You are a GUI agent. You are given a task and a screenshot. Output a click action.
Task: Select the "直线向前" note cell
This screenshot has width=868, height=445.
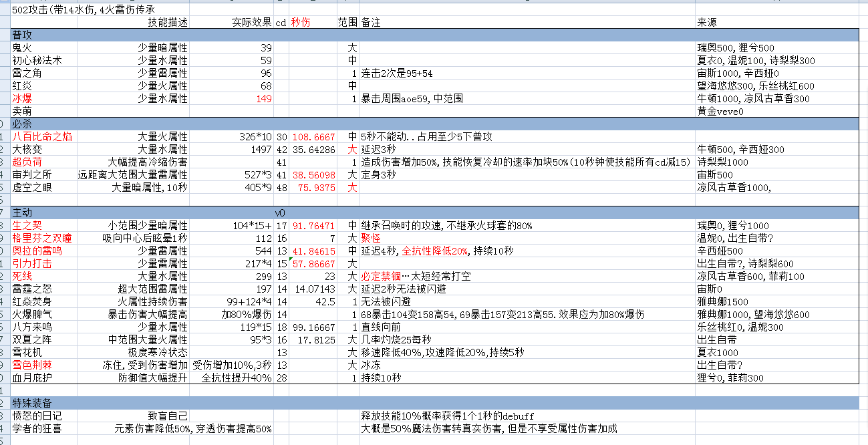(381, 327)
